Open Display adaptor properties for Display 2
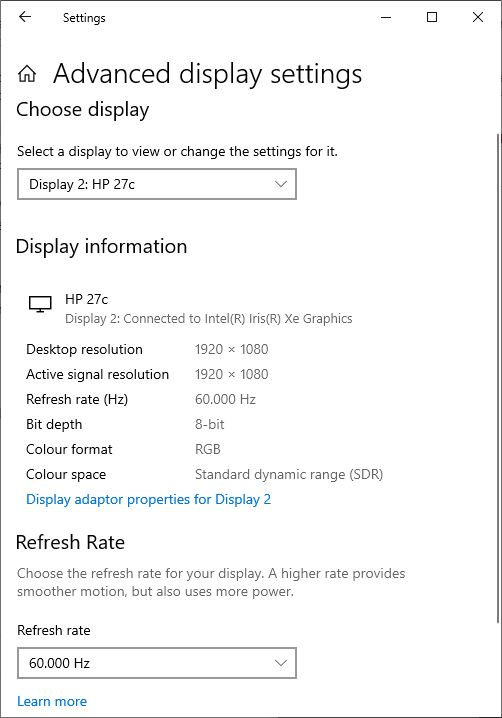 pyautogui.click(x=148, y=499)
